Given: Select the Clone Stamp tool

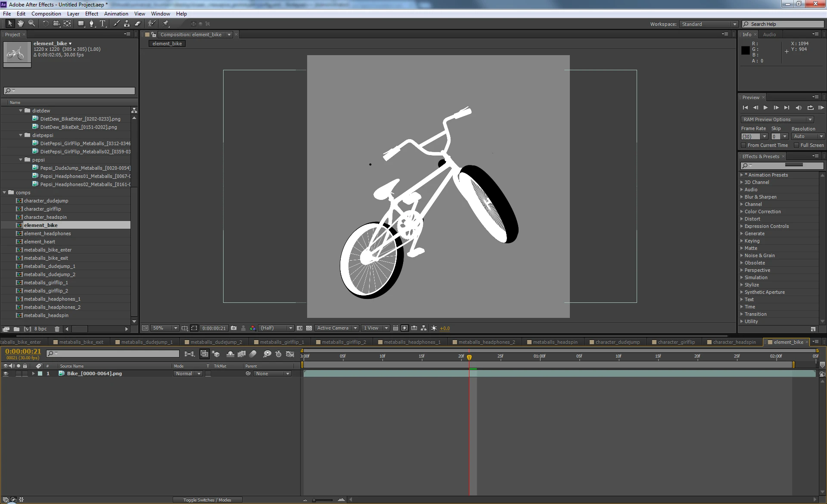Looking at the screenshot, I should pos(127,24).
